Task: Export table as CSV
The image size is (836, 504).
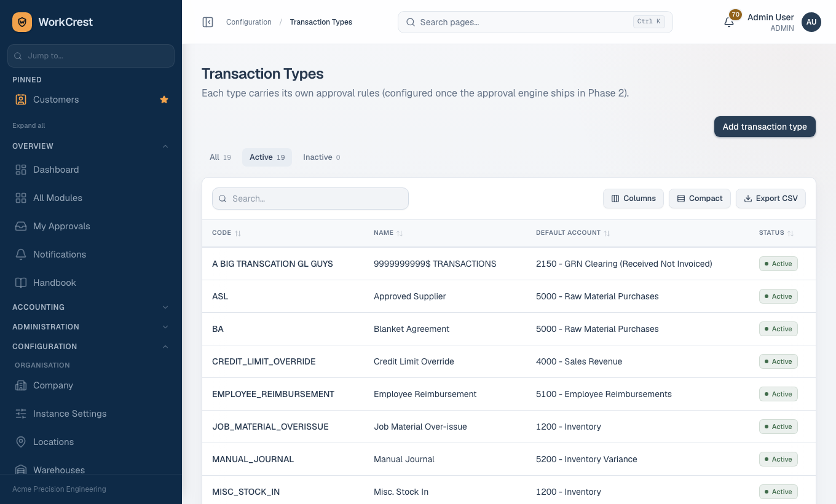Action: (x=771, y=199)
